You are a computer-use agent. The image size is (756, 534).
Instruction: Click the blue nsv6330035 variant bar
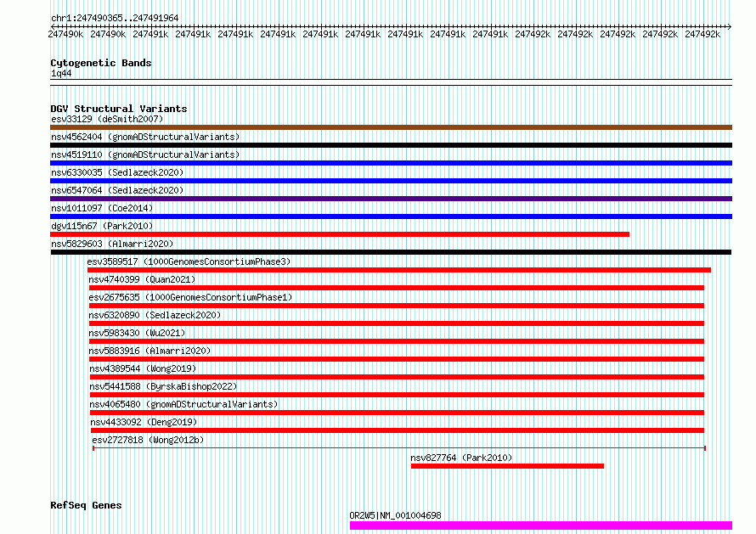(391, 181)
